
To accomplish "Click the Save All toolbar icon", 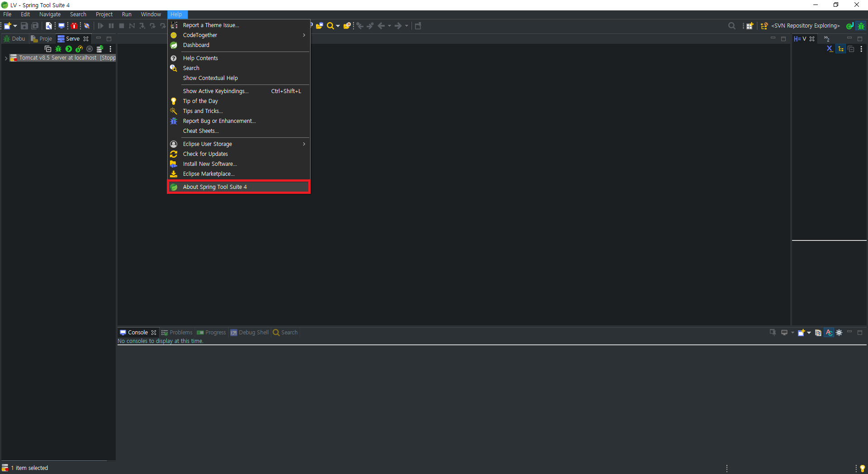I will click(35, 26).
